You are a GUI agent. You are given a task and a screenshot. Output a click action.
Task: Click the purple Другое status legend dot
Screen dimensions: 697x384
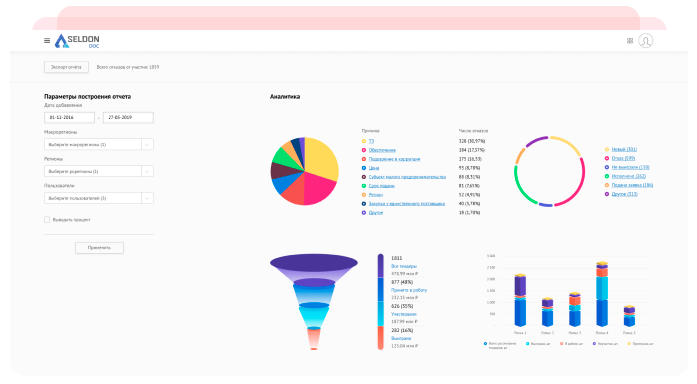(x=606, y=194)
